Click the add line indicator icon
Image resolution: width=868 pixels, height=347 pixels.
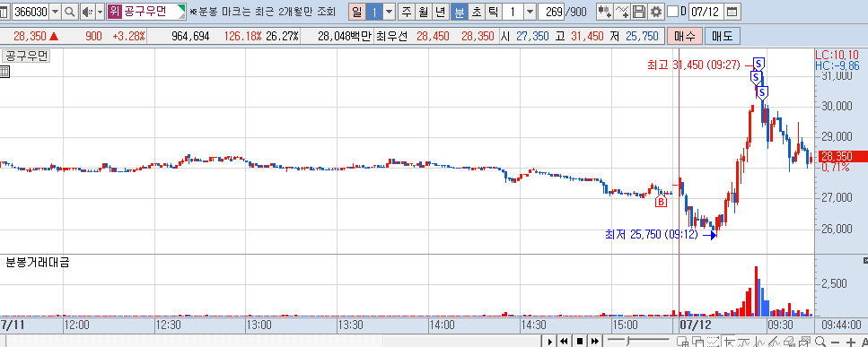[622, 12]
